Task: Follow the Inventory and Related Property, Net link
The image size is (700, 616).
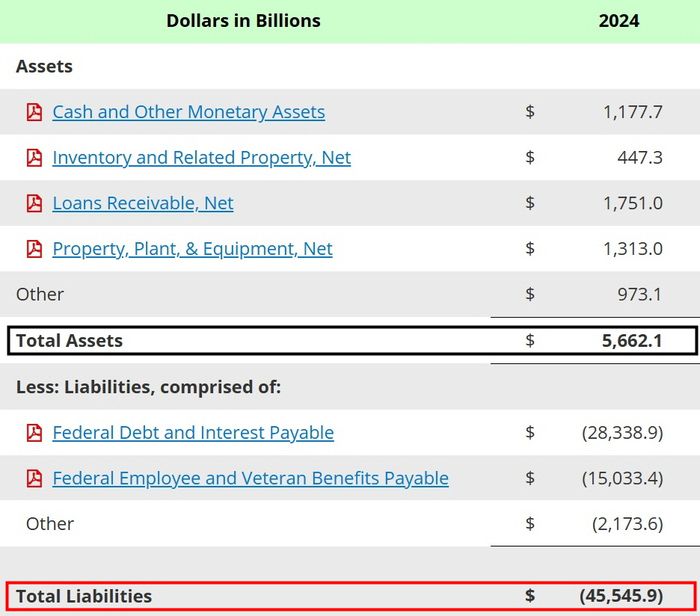Action: coord(201,158)
